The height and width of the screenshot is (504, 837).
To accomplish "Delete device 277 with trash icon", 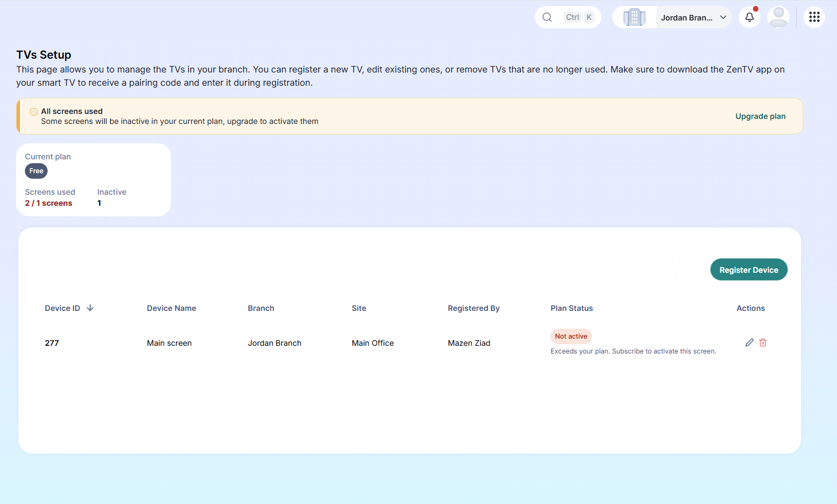I will [763, 342].
